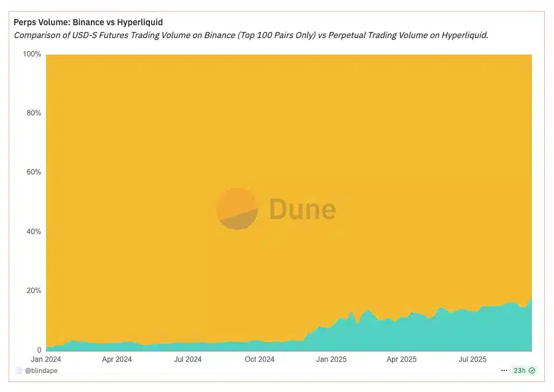Click the Apr 2024 x-axis label
This screenshot has width=554, height=392.
117,359
